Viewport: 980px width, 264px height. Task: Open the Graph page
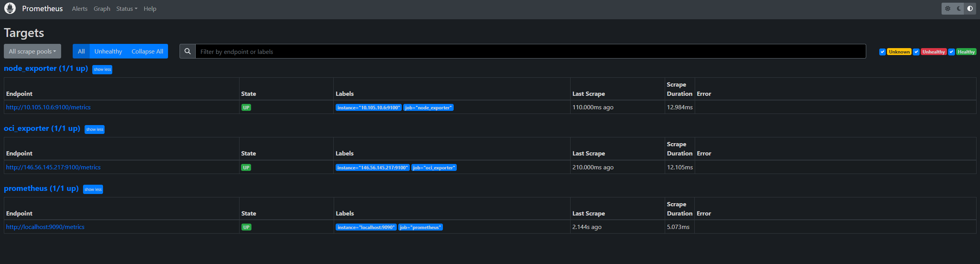tap(102, 8)
